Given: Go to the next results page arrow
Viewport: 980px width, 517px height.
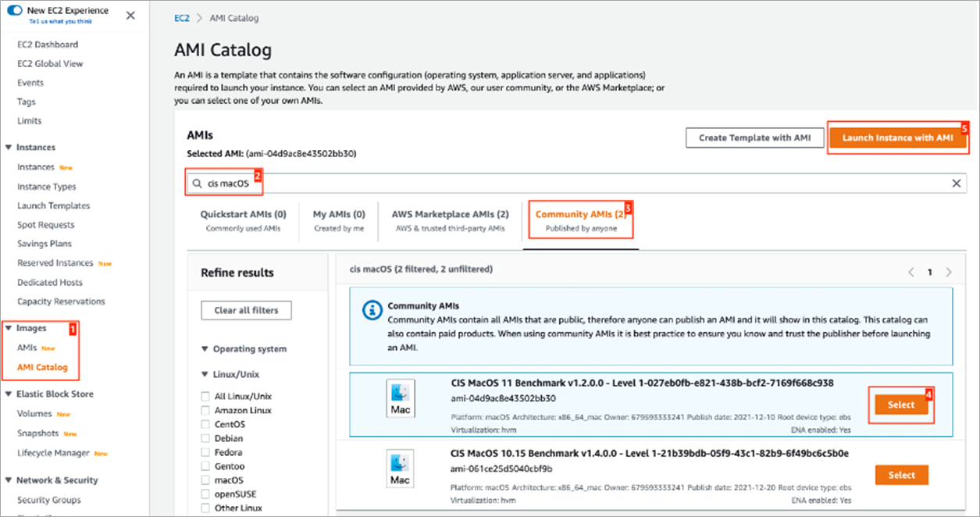Looking at the screenshot, I should pos(949,273).
